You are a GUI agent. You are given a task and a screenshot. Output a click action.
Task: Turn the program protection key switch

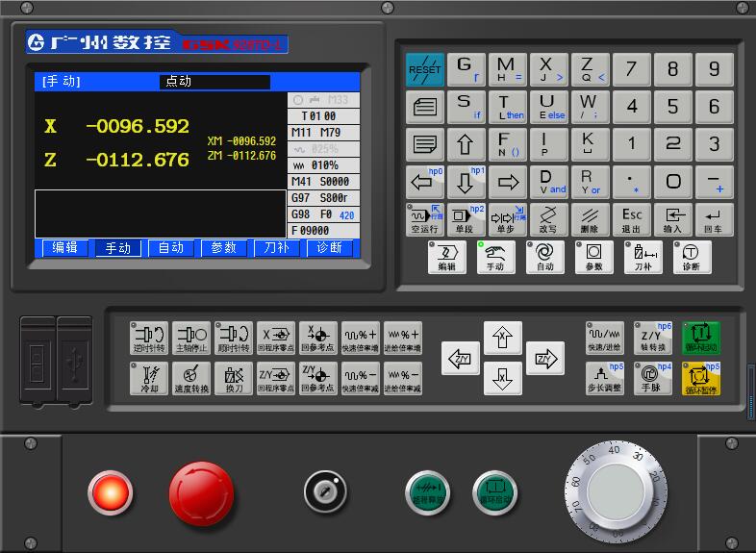[x=320, y=492]
